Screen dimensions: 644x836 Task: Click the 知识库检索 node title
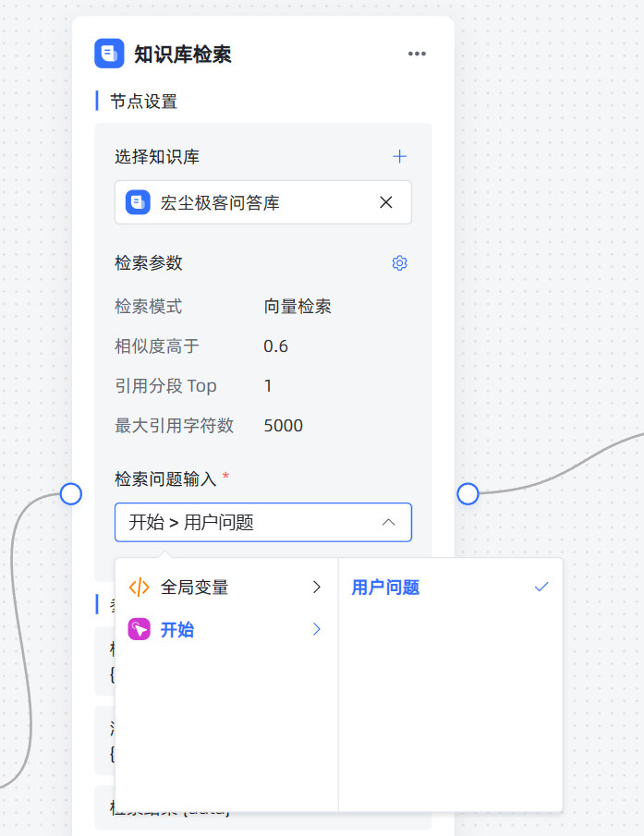pos(183,55)
